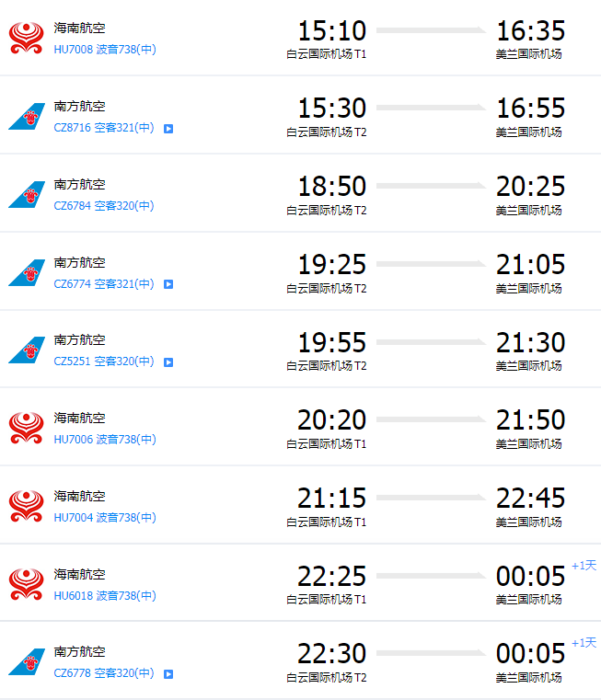The width and height of the screenshot is (601, 700).
Task: Click the blue play icon beside CZ6774
Action: point(168,284)
